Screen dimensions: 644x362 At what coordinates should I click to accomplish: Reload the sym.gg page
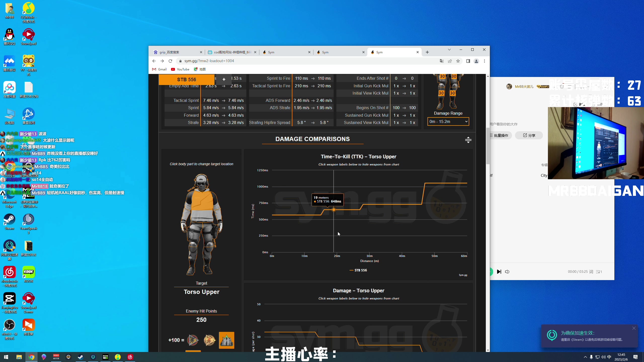tap(170, 61)
